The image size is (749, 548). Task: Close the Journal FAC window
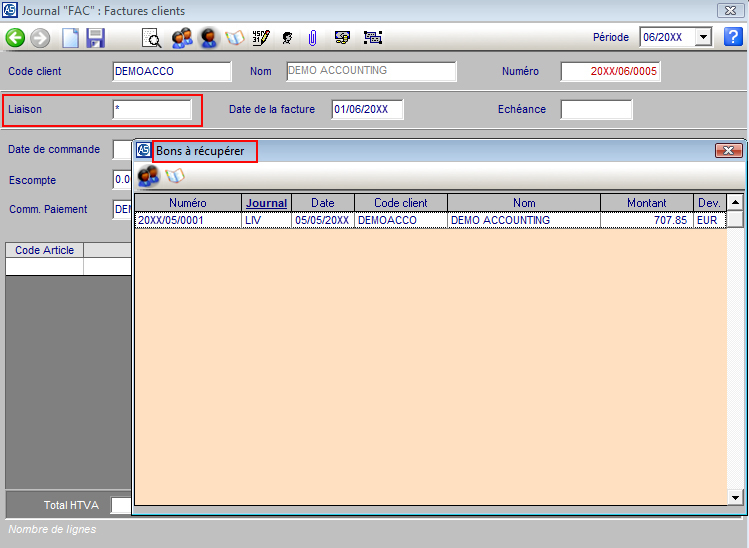pos(730,10)
